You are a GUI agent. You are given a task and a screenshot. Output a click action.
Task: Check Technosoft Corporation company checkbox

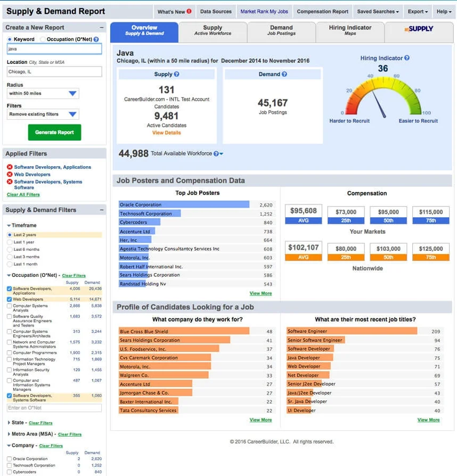coord(10,465)
